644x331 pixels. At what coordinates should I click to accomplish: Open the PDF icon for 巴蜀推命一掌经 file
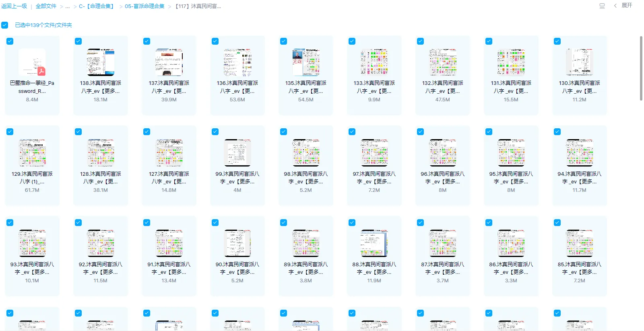click(32, 62)
